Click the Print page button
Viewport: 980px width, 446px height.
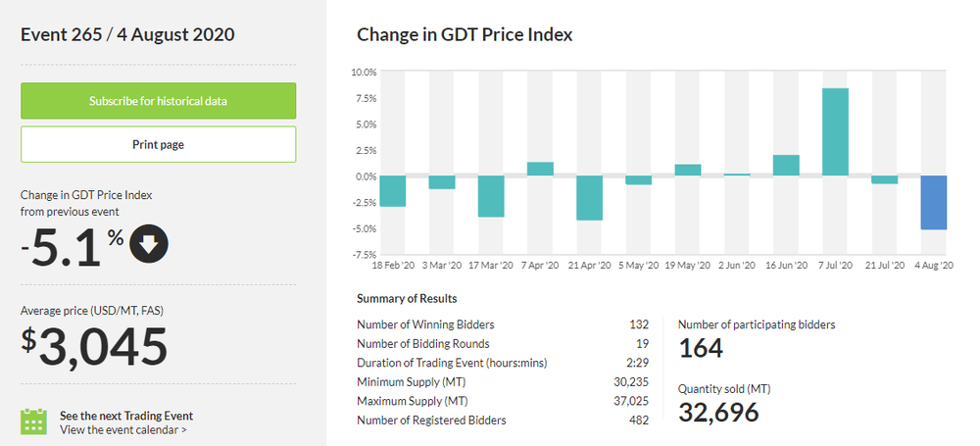[x=158, y=144]
